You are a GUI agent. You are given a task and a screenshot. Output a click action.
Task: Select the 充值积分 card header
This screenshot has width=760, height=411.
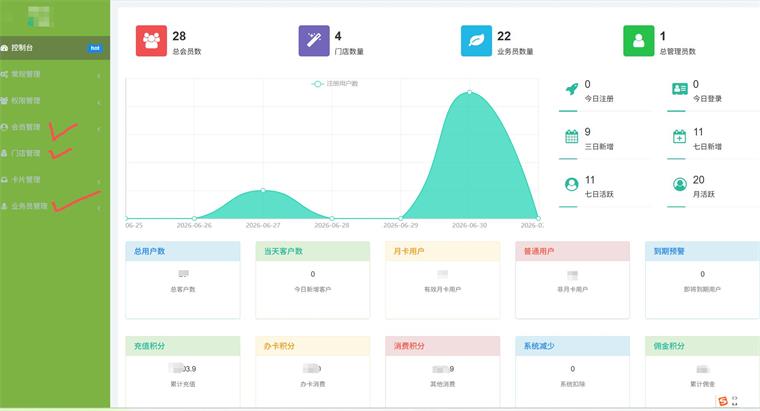(183, 346)
